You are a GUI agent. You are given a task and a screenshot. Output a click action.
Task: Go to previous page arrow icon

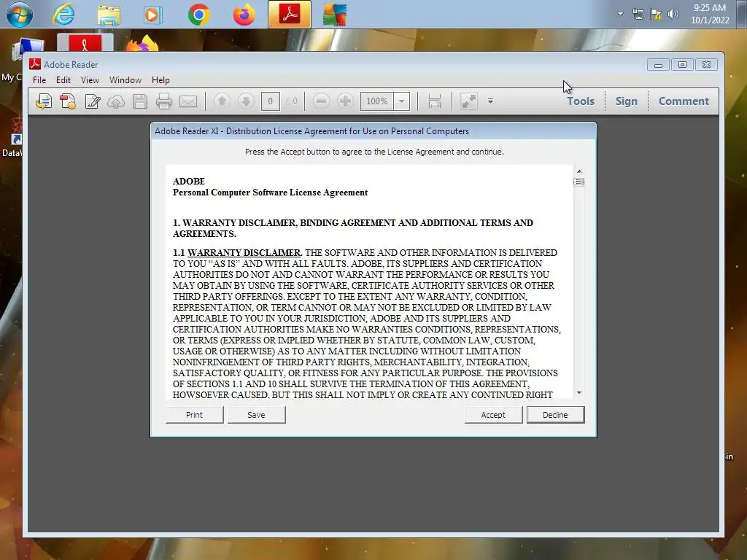pos(222,101)
